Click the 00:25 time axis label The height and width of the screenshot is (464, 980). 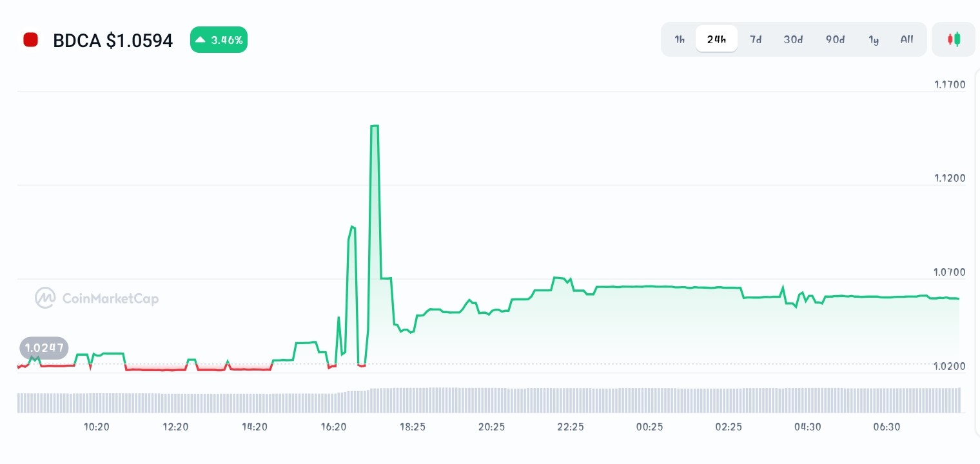(649, 427)
